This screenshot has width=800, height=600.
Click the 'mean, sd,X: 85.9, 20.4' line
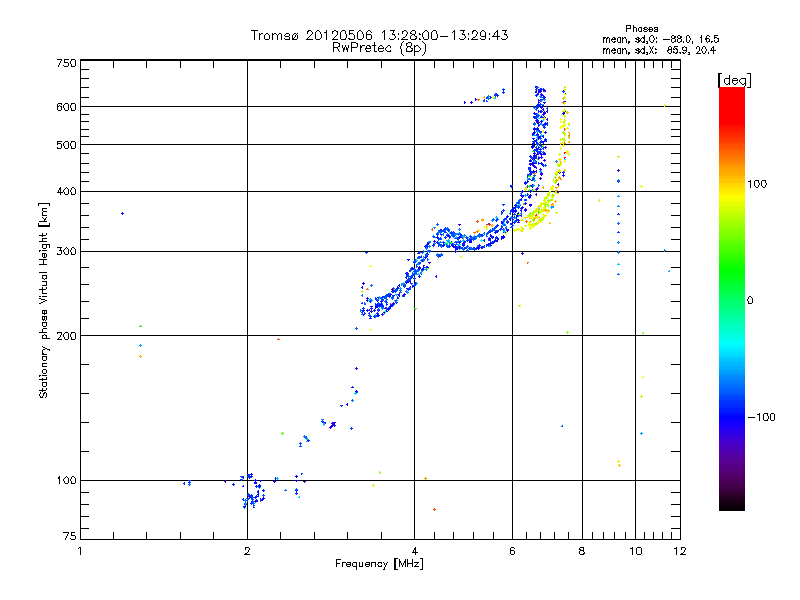tap(659, 50)
